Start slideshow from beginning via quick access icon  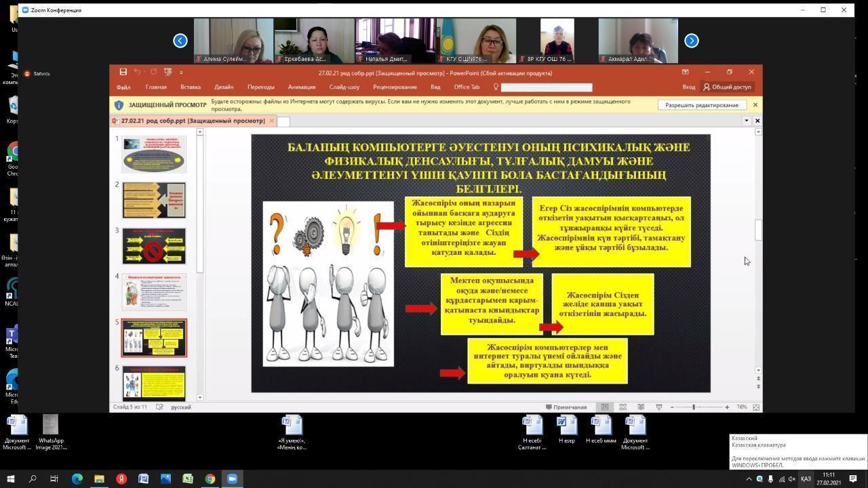tap(167, 72)
